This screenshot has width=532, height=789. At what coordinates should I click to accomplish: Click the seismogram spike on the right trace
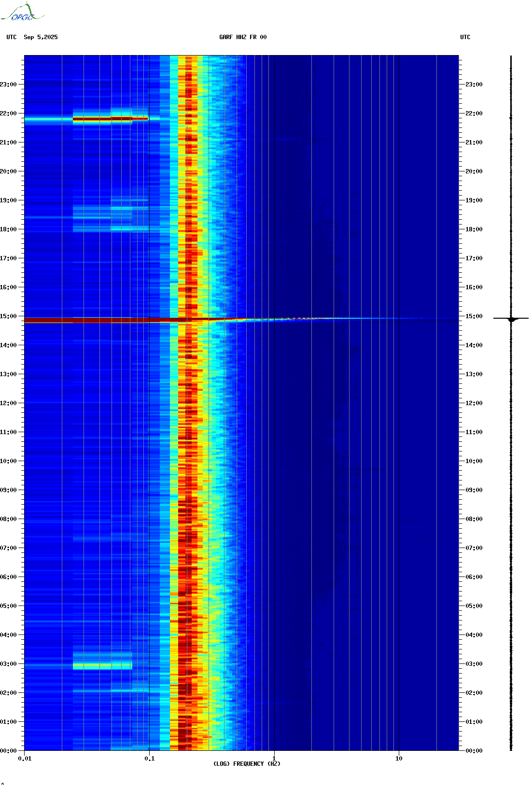pyautogui.click(x=511, y=319)
